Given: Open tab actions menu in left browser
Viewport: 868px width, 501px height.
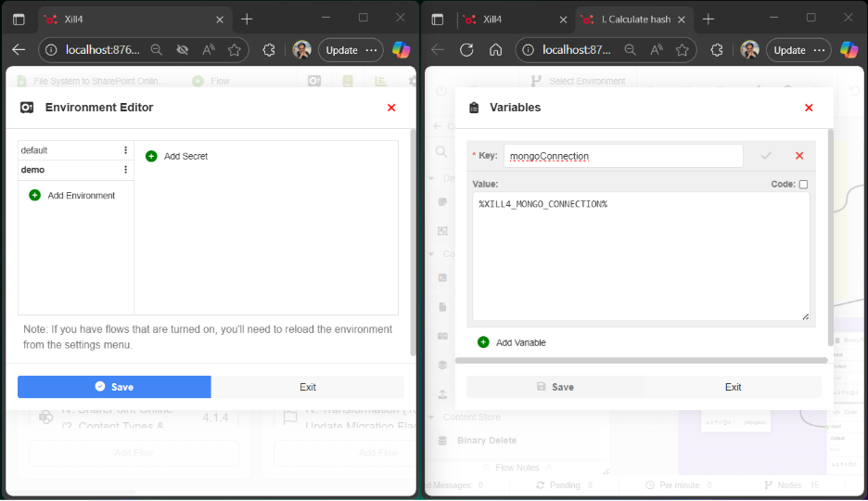Looking at the screenshot, I should 19,19.
